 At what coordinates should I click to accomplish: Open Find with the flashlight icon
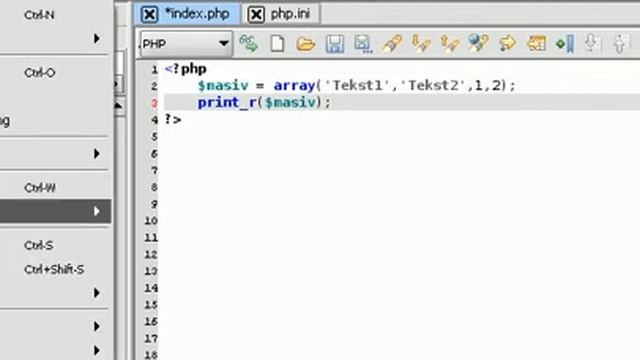(x=392, y=43)
